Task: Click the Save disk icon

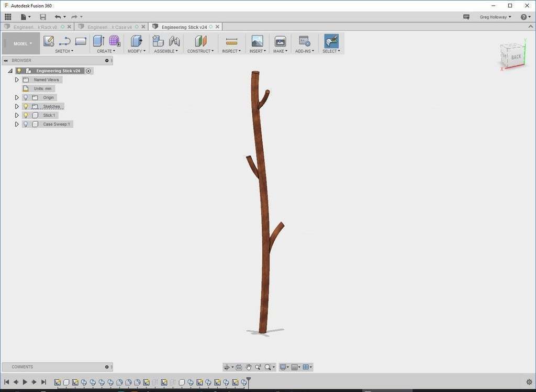Action: (x=43, y=17)
